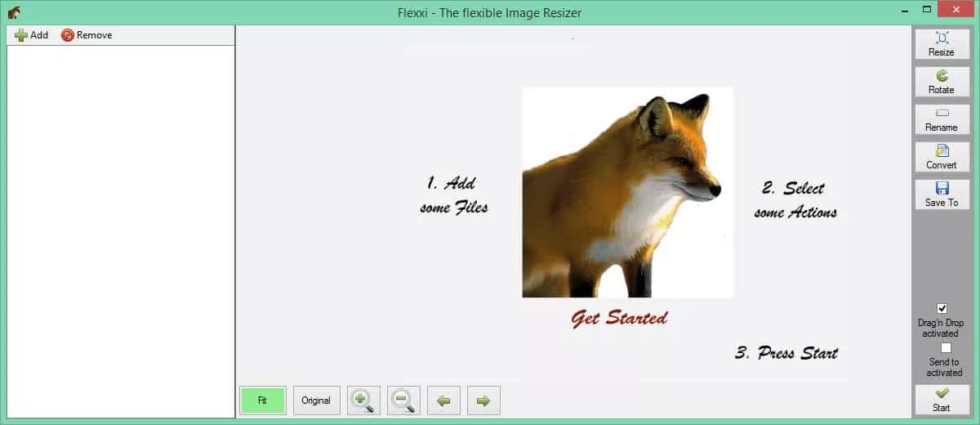Select the Original size view button
This screenshot has height=425, width=980.
[x=317, y=400]
